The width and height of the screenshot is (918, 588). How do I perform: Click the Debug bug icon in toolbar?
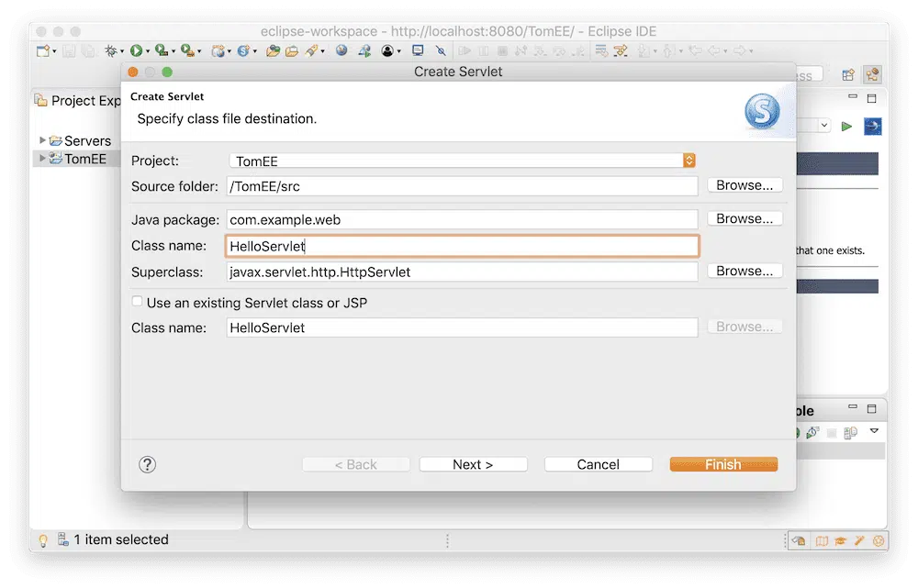(112, 51)
